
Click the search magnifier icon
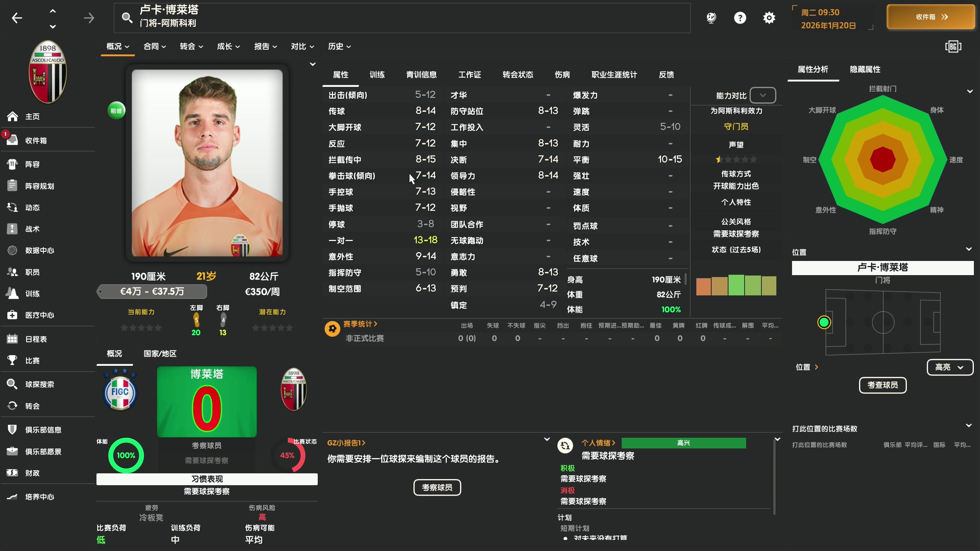pos(127,18)
